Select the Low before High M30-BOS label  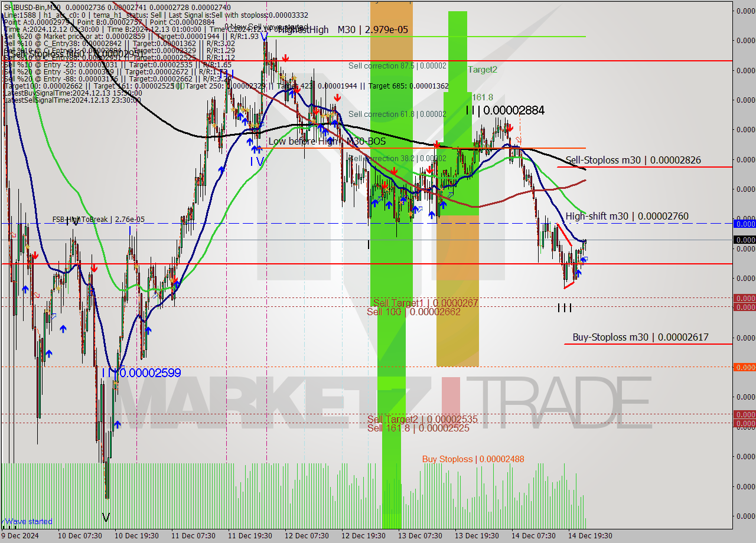[327, 142]
